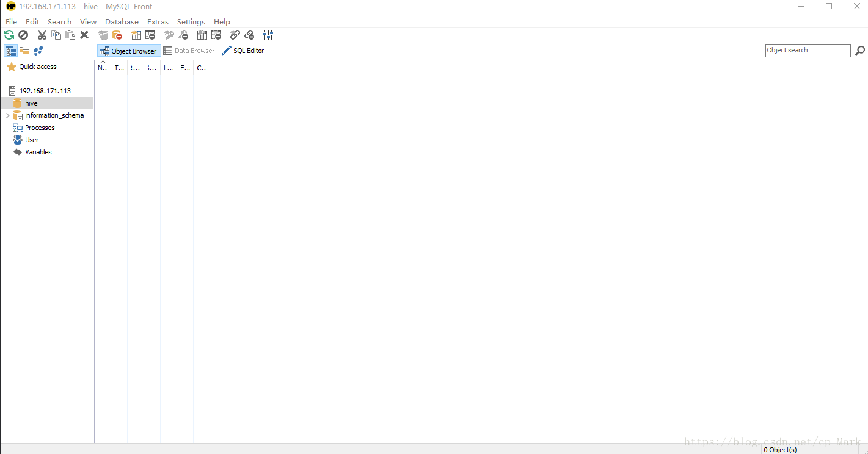The width and height of the screenshot is (868, 454).
Task: Select Quick access in the sidebar
Action: click(37, 67)
